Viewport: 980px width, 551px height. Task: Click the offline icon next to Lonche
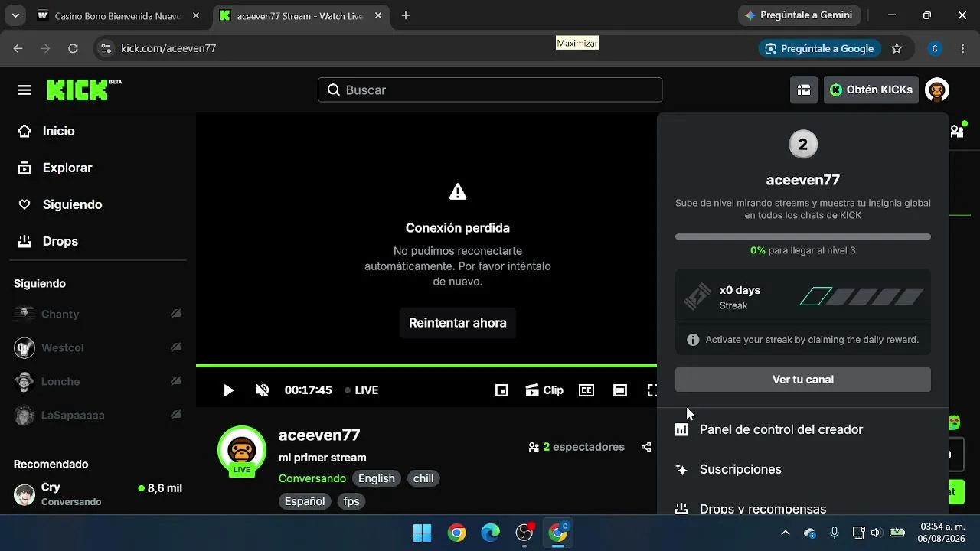tap(176, 381)
